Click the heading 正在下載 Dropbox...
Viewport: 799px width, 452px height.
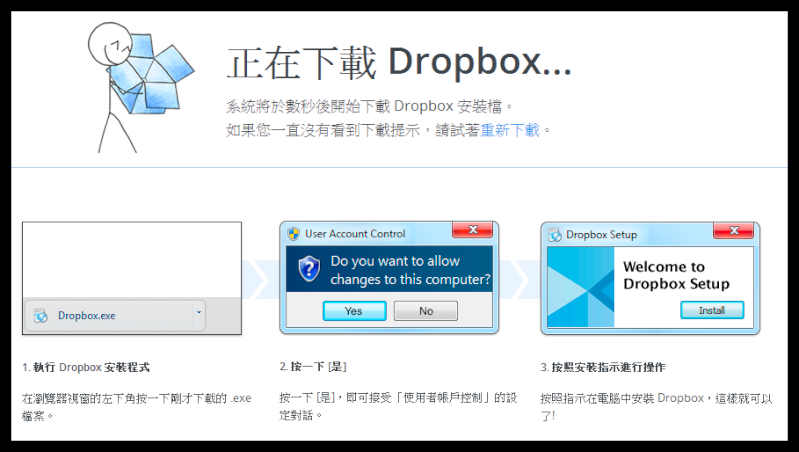click(x=399, y=63)
